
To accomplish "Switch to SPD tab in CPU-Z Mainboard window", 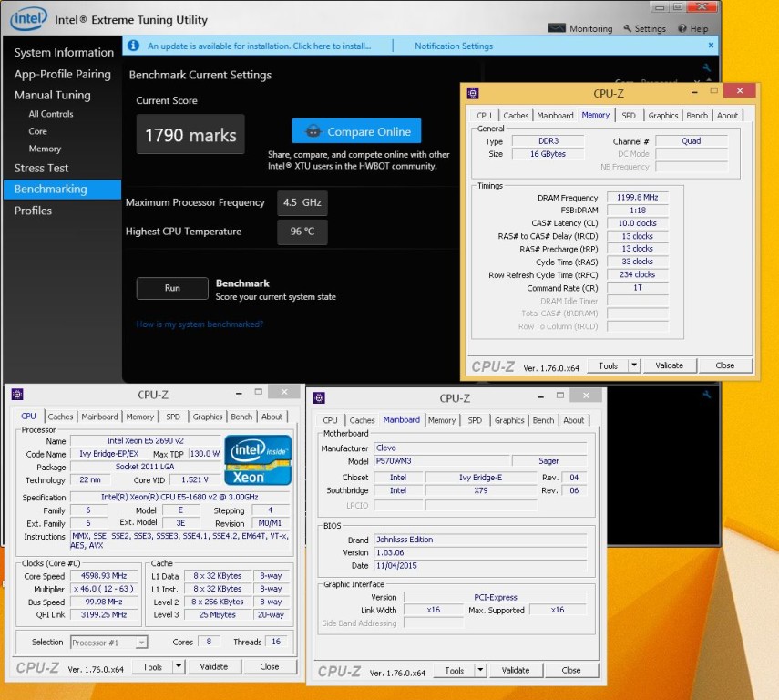I will [x=475, y=420].
